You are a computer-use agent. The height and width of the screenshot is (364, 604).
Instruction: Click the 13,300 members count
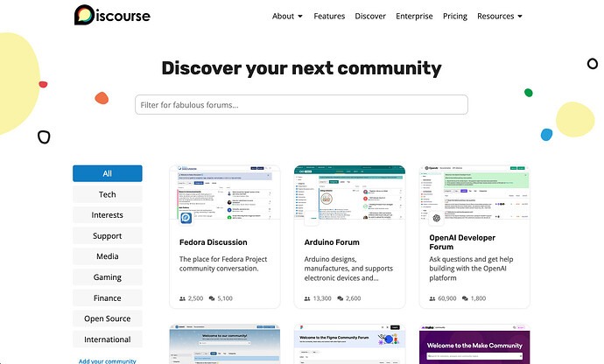pos(322,298)
